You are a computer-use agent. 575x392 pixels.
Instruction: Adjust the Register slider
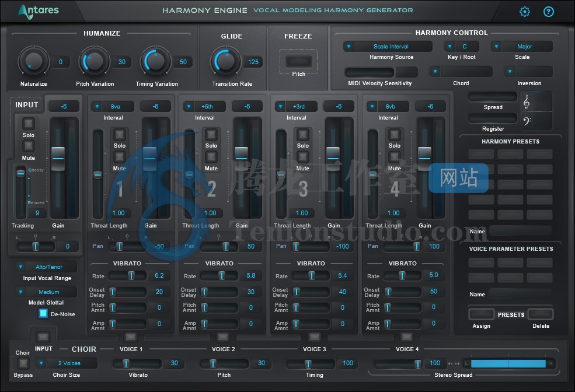pos(493,118)
